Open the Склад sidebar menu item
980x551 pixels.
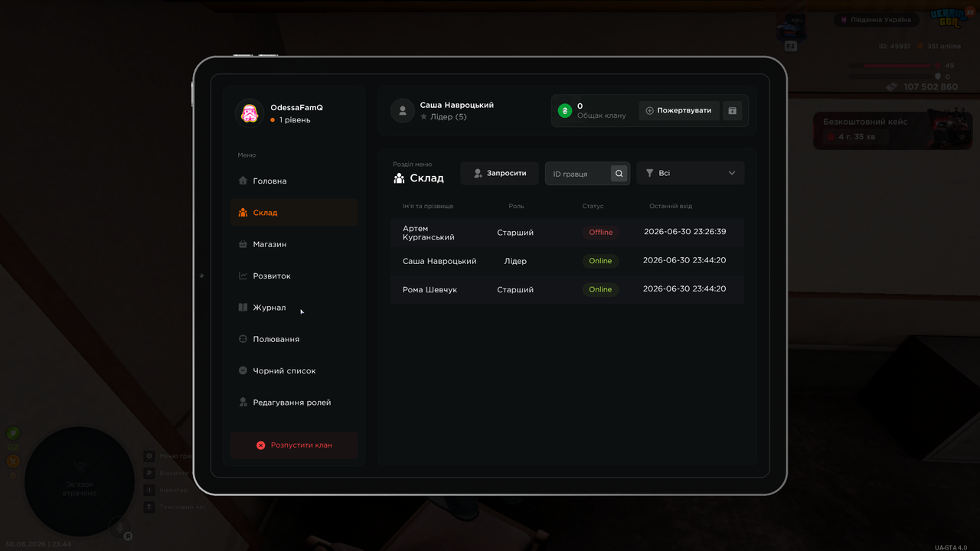coord(294,213)
